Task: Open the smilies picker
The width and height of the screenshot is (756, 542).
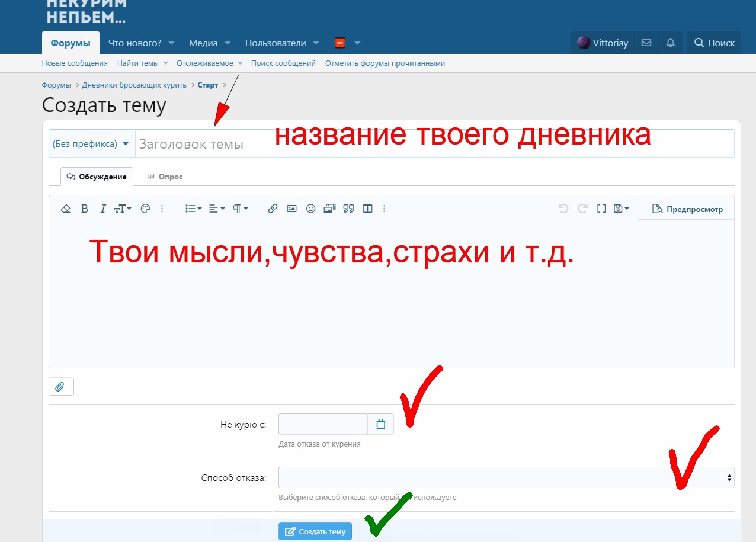Action: [x=310, y=208]
